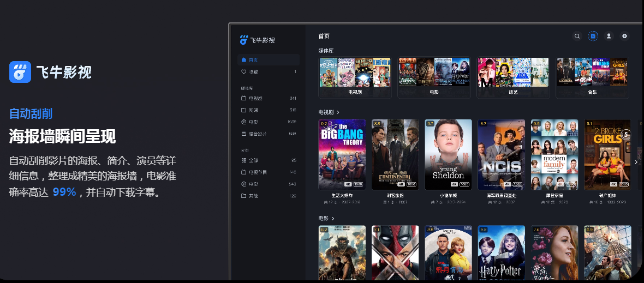Image resolution: width=644 pixels, height=283 pixels.
Task: Click the grid icon beside 全部
Action: pyautogui.click(x=243, y=160)
